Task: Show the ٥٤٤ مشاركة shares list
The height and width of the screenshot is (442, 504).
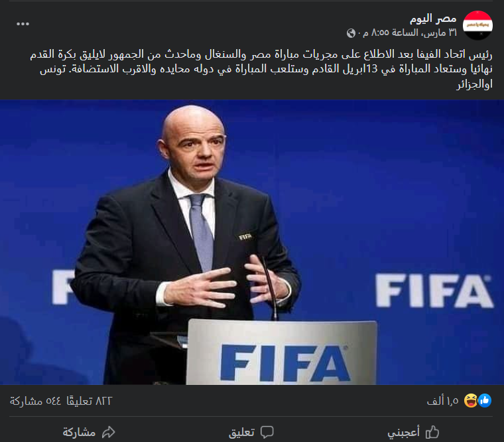Action: coord(35,401)
